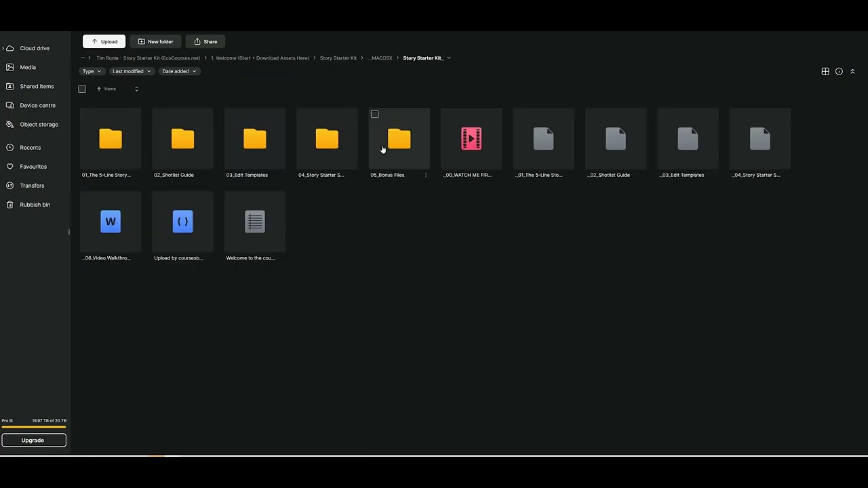Open the Type filter dropdown
Image resolution: width=868 pixels, height=488 pixels.
pos(92,71)
